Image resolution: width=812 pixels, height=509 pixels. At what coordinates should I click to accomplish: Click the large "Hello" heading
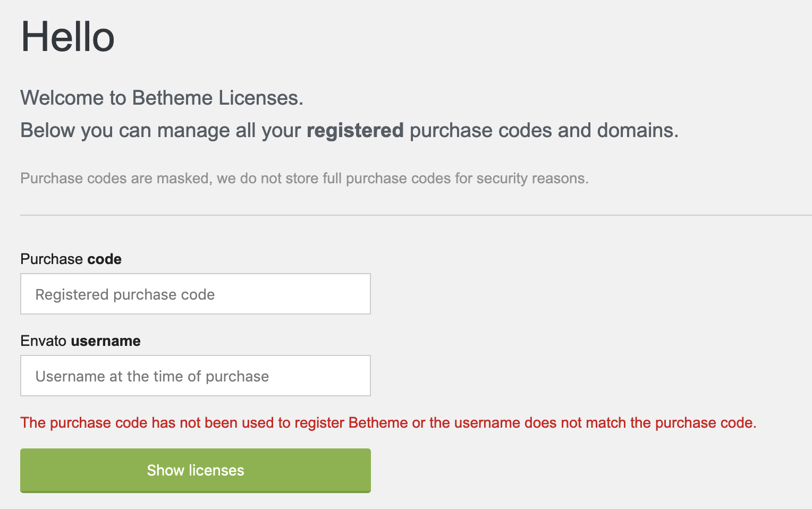click(x=67, y=37)
